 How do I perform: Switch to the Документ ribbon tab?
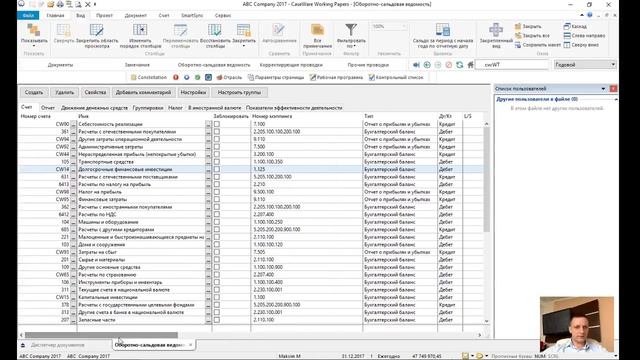136,16
